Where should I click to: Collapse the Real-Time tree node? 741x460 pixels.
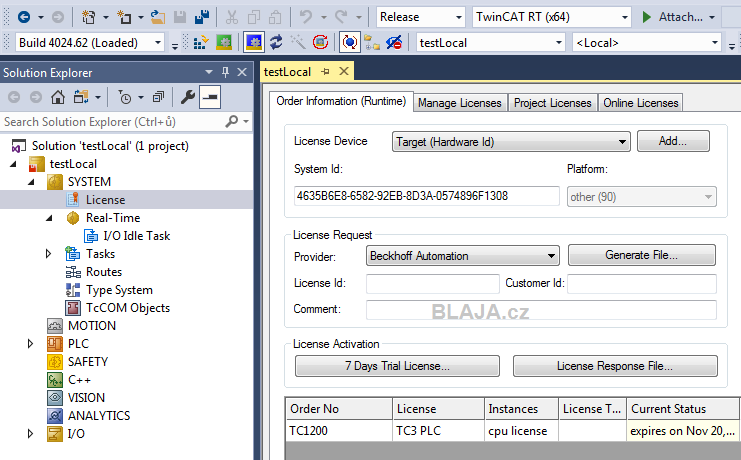pos(49,218)
